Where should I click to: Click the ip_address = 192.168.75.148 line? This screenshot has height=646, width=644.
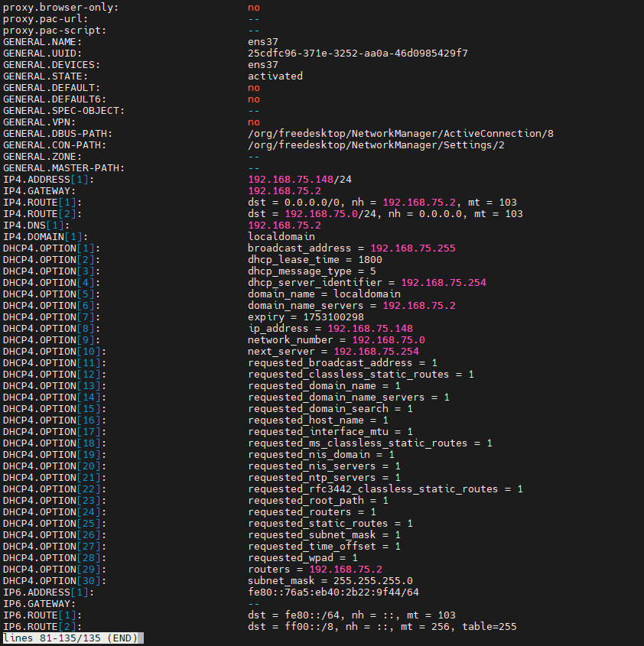click(330, 329)
